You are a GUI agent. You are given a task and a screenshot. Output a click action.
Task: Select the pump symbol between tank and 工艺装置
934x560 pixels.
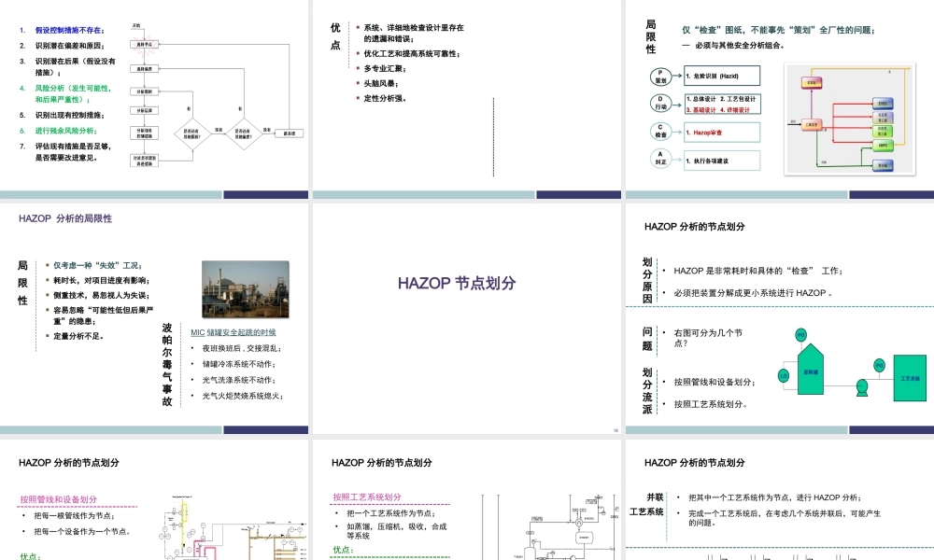click(x=862, y=387)
